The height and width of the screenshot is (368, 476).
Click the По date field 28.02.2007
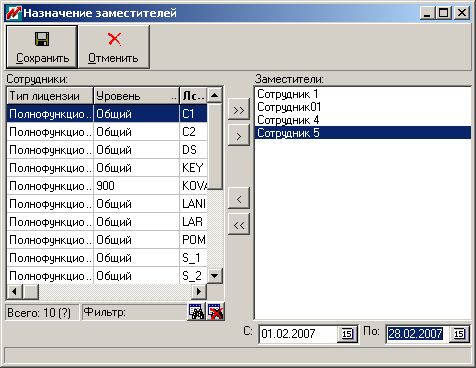click(416, 334)
